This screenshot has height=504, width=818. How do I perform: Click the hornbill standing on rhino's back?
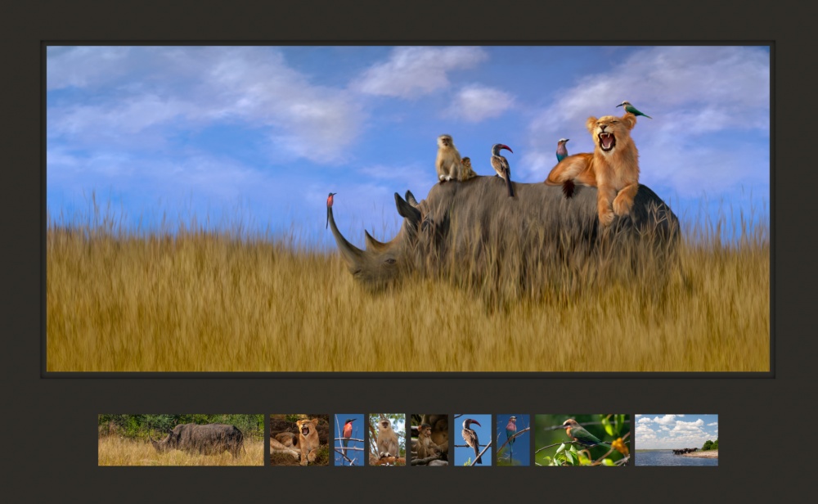501,166
